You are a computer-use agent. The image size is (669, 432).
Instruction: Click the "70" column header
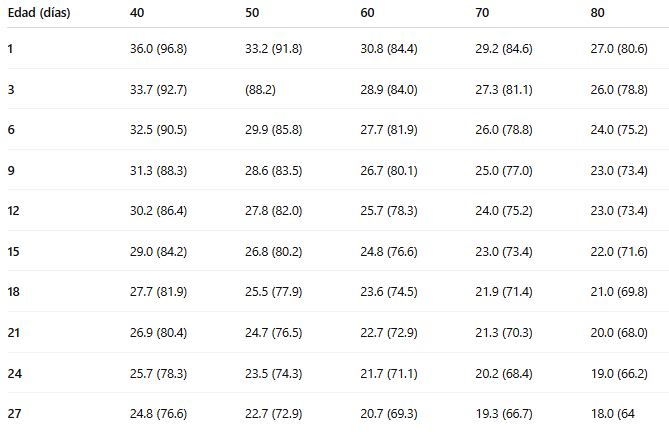click(482, 15)
